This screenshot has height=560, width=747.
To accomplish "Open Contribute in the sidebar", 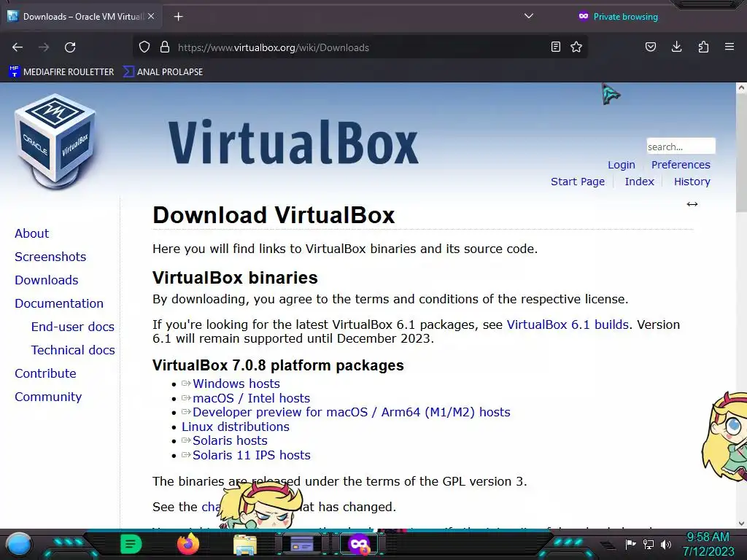I will coord(45,373).
